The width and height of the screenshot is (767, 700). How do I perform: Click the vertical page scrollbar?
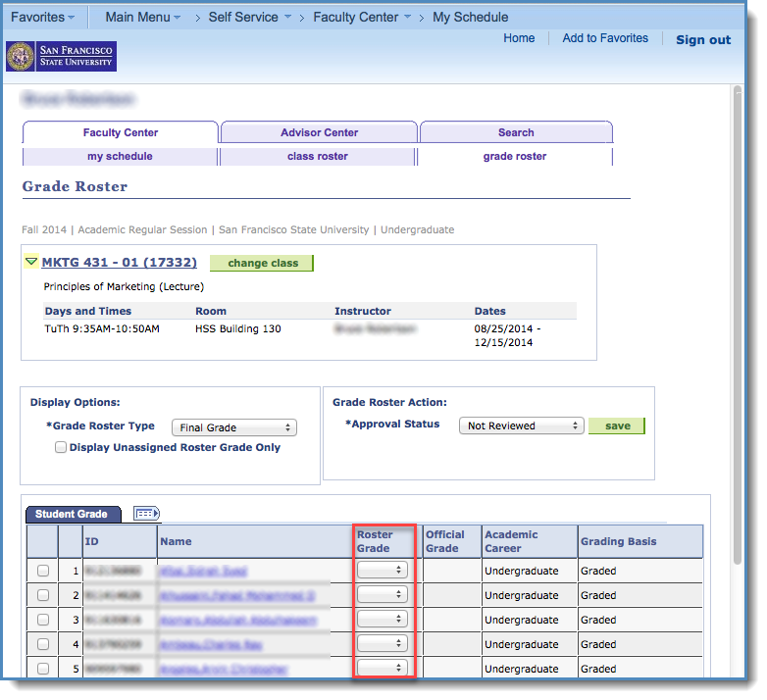point(738,325)
